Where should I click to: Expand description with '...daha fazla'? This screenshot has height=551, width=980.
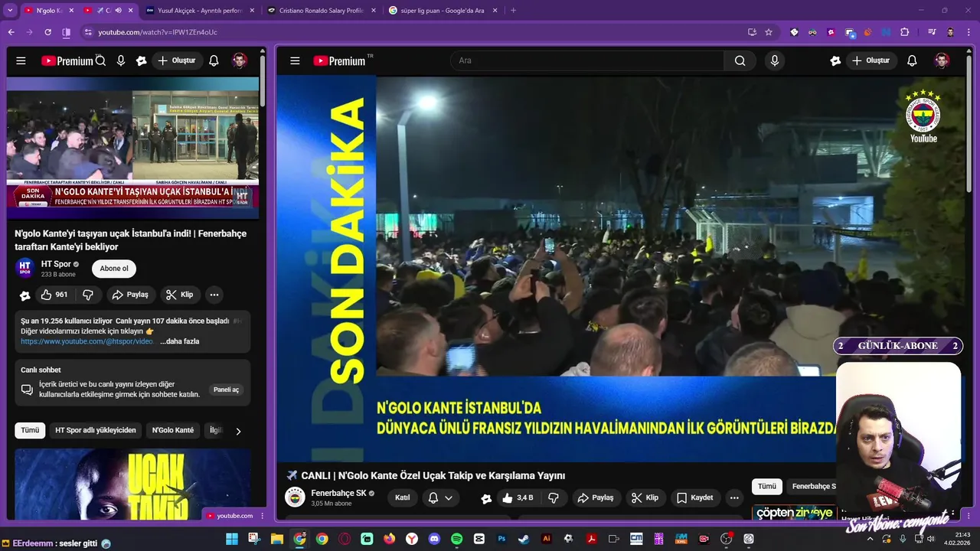tap(180, 341)
